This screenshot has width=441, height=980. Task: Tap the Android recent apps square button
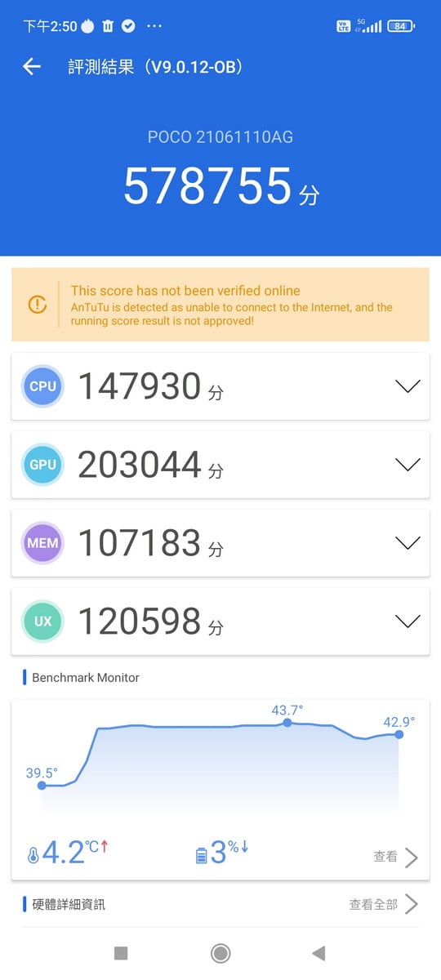(121, 953)
